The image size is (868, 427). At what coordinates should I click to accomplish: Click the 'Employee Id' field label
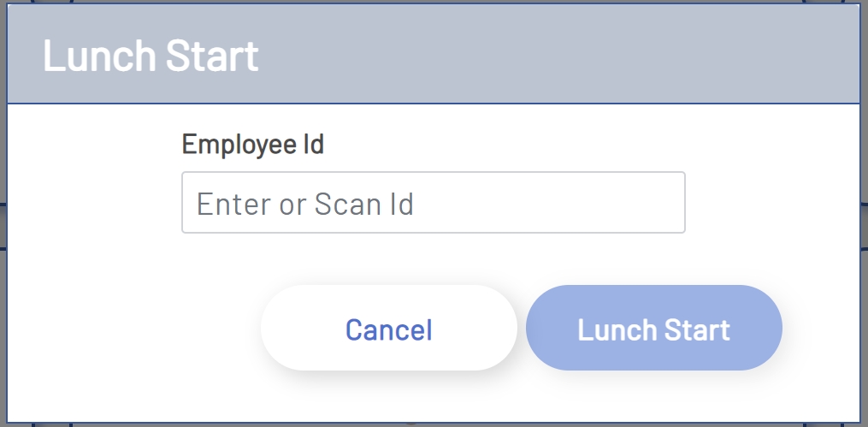coord(253,145)
